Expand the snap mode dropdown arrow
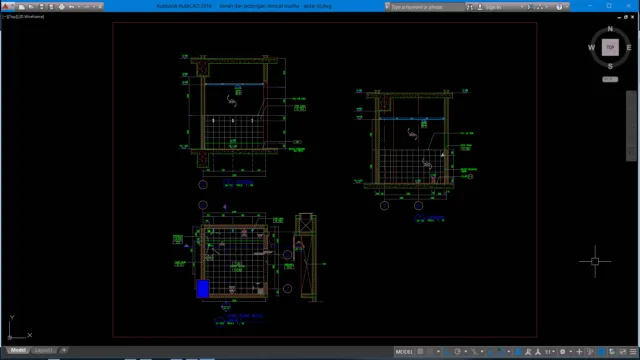The image size is (640, 360). pyautogui.click(x=438, y=352)
